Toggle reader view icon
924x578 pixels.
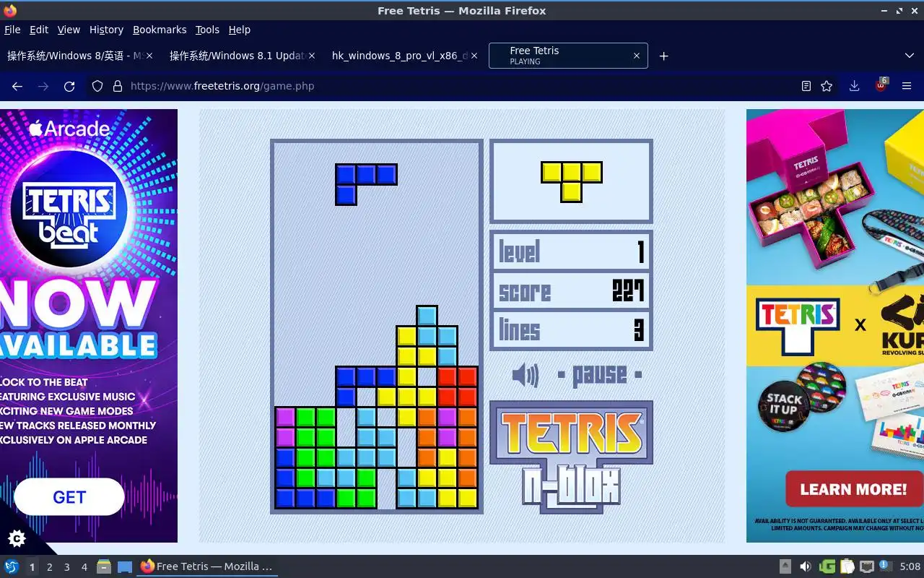[x=806, y=86]
